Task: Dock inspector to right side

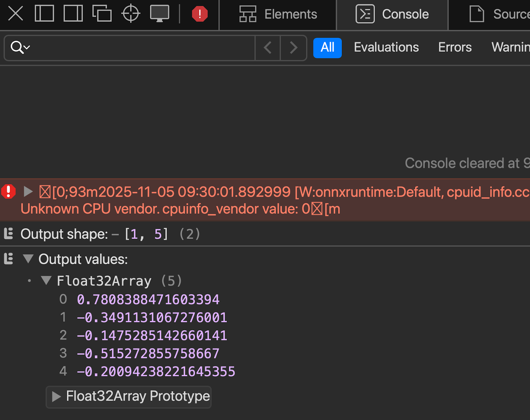Action: pyautogui.click(x=73, y=14)
